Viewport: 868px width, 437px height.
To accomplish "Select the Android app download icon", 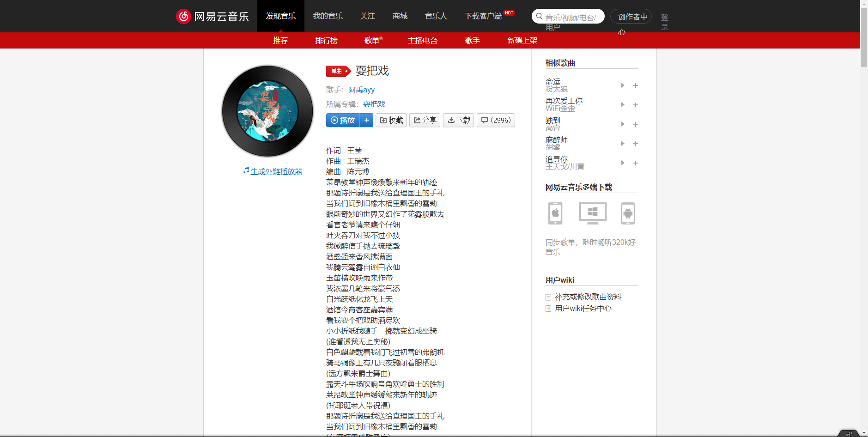I will click(x=628, y=213).
